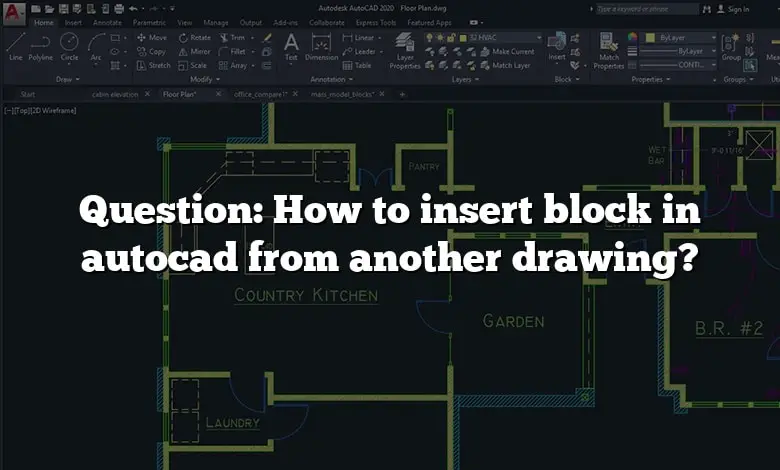Click the Open folder icon

pyautogui.click(x=49, y=9)
